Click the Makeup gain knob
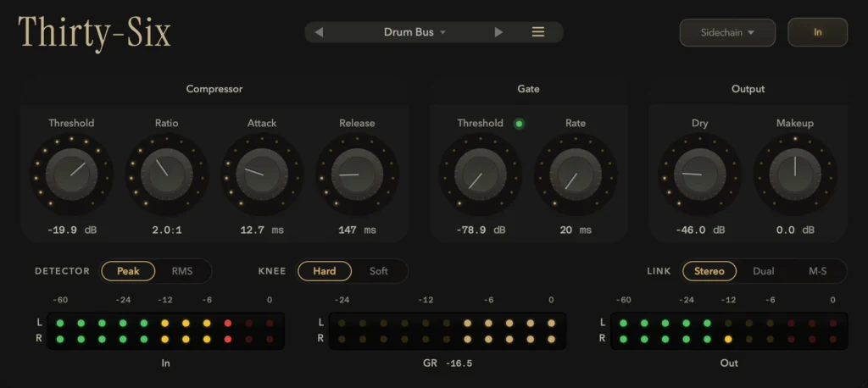868x388 pixels. tap(795, 174)
